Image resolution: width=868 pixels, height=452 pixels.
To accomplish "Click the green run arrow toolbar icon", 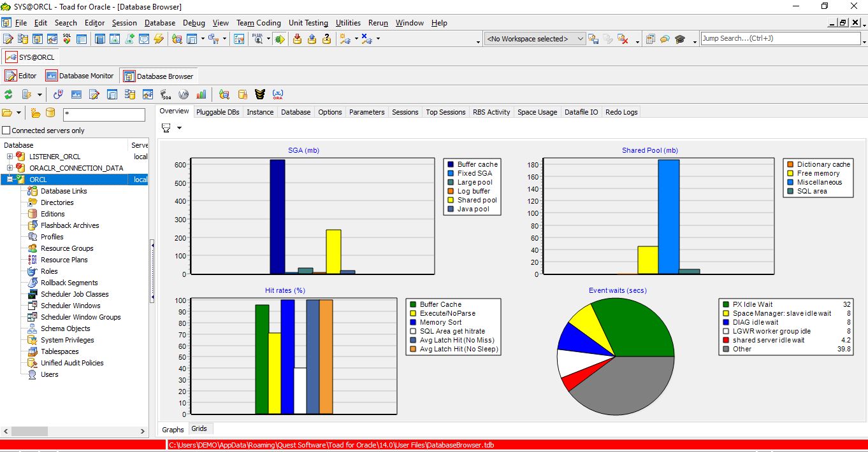I will click(x=280, y=39).
